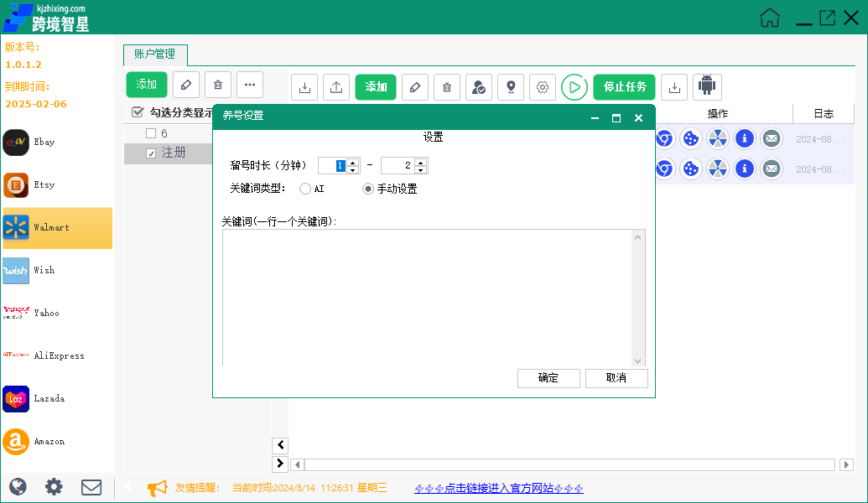
Task: Select the Yahoo platform icon
Action: (16, 314)
